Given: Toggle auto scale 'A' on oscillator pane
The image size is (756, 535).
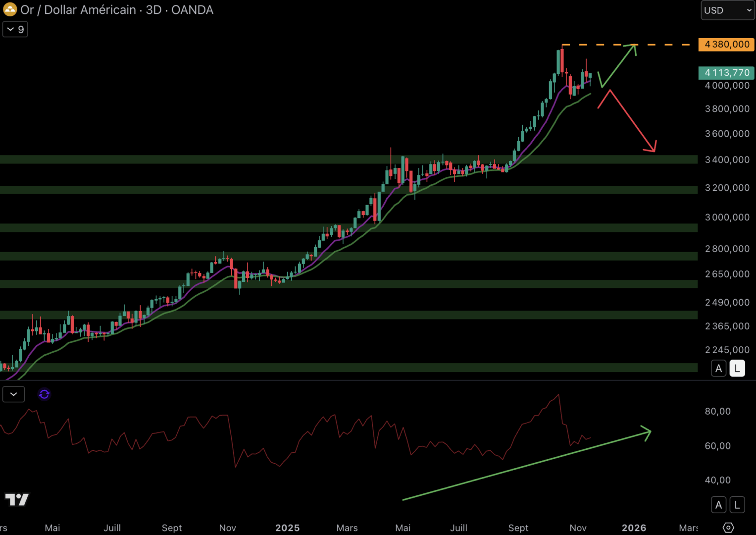Looking at the screenshot, I should [x=718, y=505].
